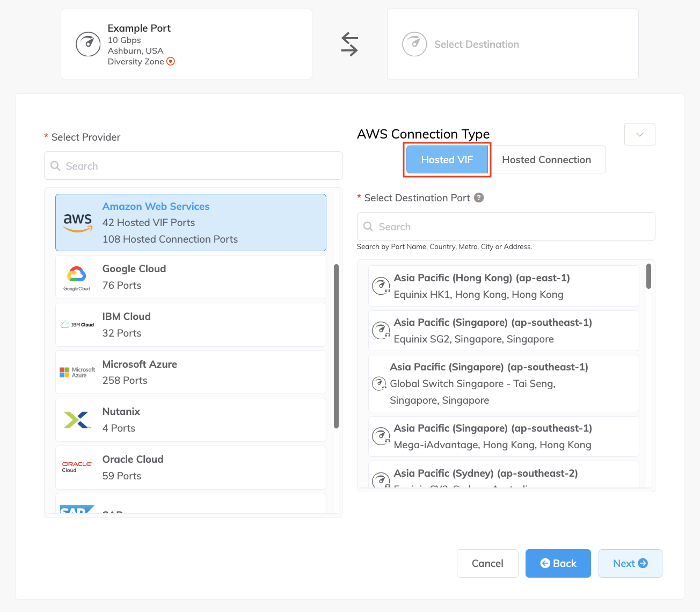Click the port compass icon on Example Port
Screen dimensions: 700x612
[88, 44]
